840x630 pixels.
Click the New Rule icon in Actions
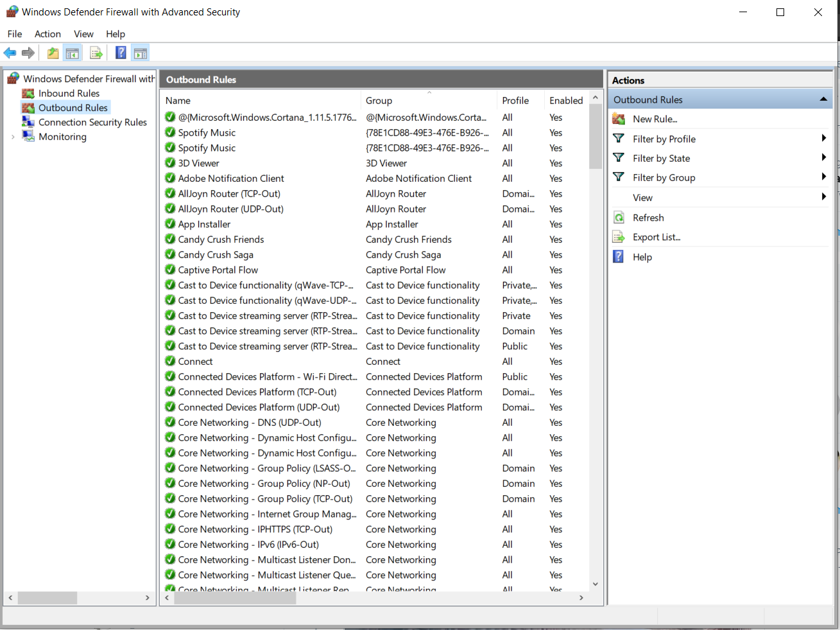(619, 119)
